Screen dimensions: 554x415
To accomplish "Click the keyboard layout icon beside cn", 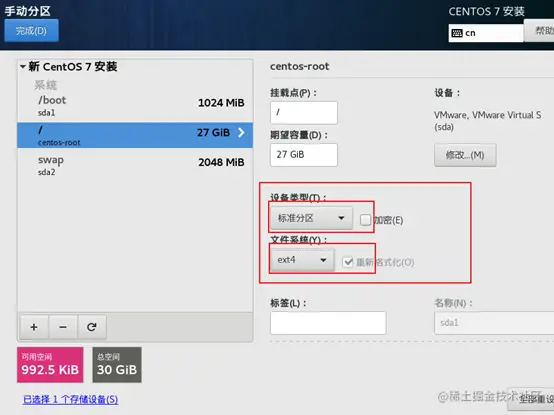I will [457, 33].
